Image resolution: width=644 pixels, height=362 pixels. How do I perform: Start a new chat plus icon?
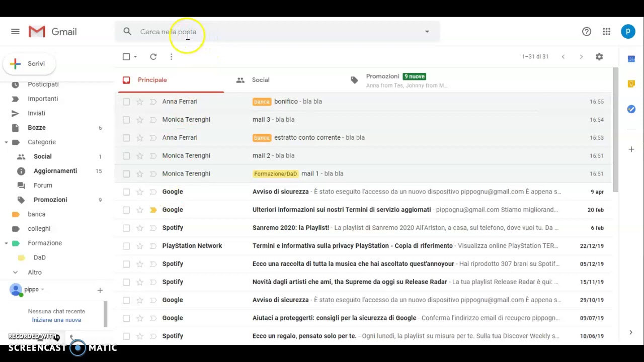click(100, 290)
